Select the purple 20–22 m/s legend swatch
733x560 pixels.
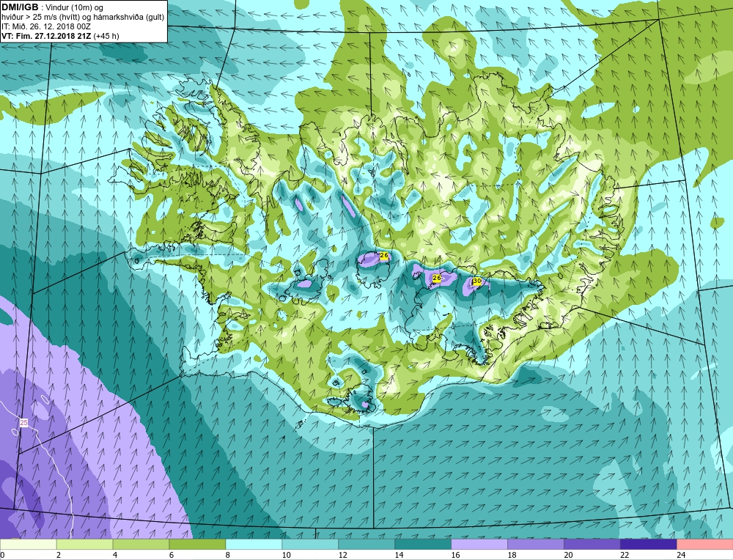[x=592, y=545]
